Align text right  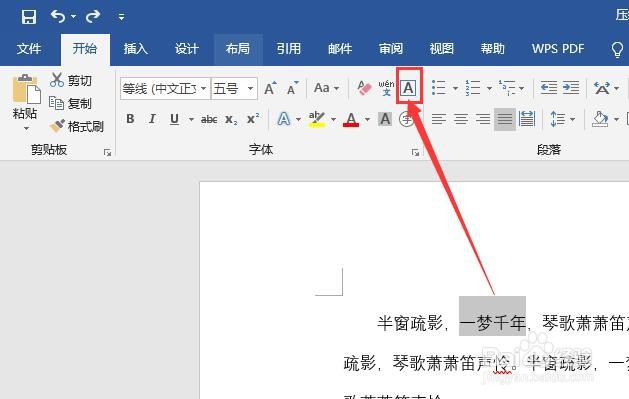[x=483, y=119]
